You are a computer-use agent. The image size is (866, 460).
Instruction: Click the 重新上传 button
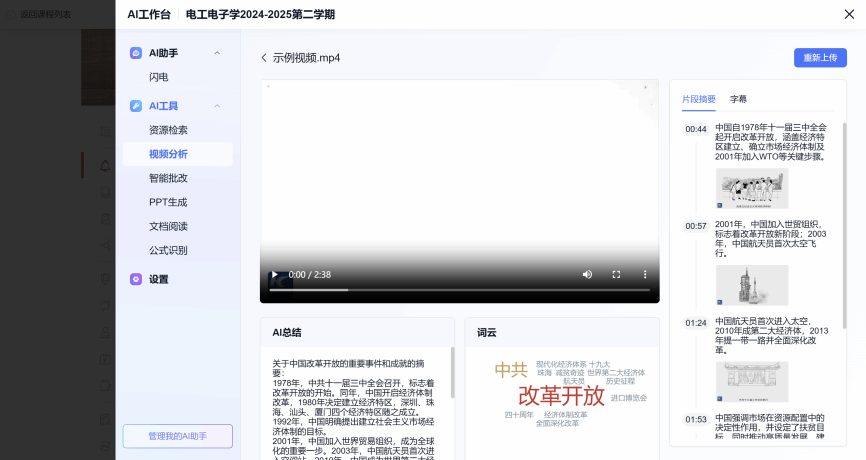tap(820, 58)
